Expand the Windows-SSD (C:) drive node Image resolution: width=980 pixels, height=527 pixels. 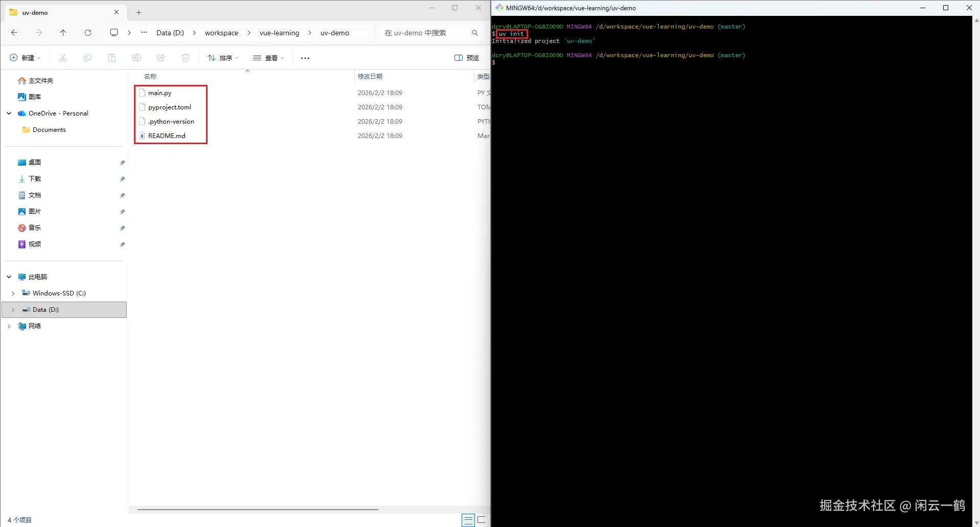pyautogui.click(x=13, y=293)
